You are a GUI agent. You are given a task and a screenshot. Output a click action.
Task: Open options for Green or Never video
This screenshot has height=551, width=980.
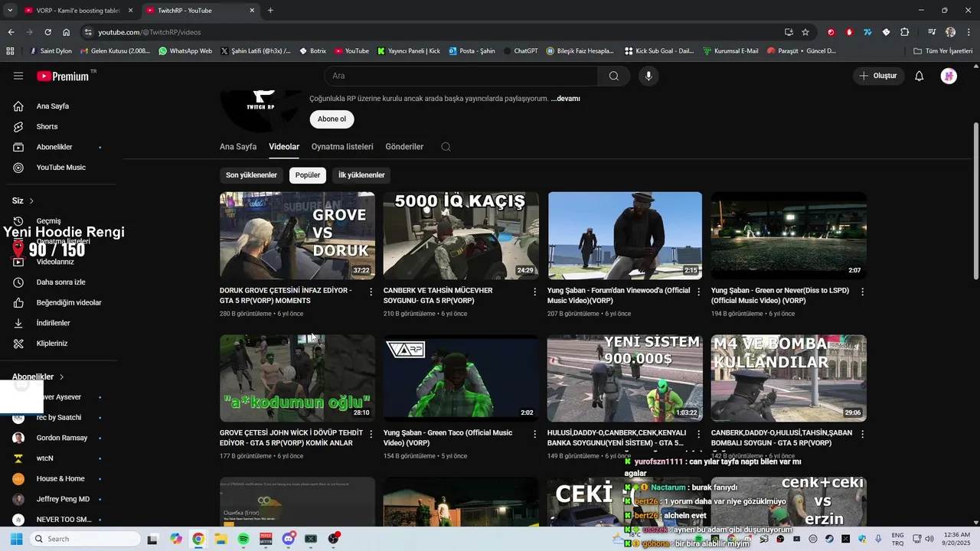[x=863, y=292]
